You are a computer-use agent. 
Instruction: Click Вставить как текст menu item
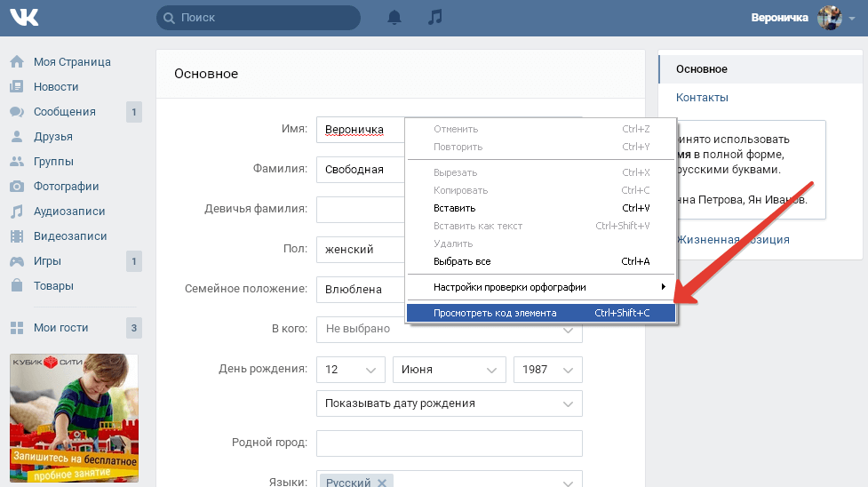pyautogui.click(x=541, y=226)
